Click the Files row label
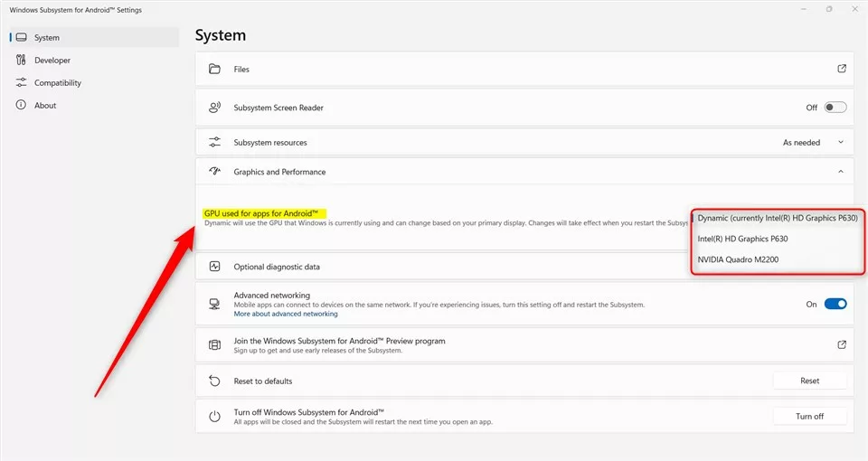Viewport: 868px width, 461px height. click(x=241, y=70)
